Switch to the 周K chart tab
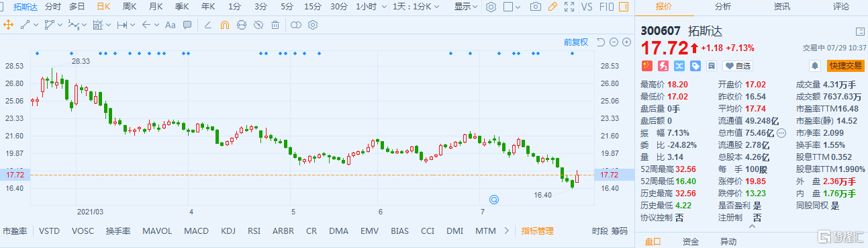 click(130, 7)
